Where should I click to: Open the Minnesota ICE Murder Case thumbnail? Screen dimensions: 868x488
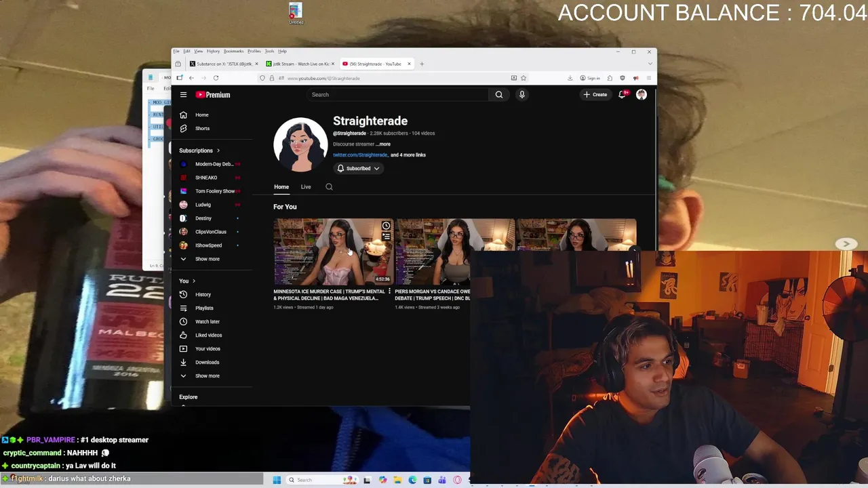pyautogui.click(x=333, y=251)
